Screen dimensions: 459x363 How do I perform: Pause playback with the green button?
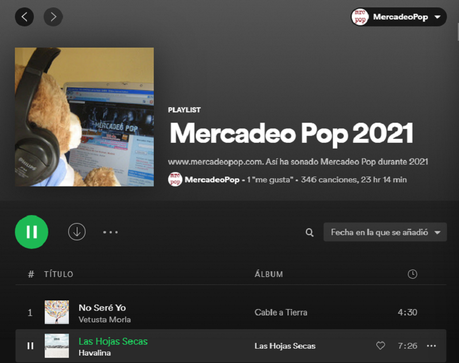pyautogui.click(x=32, y=232)
